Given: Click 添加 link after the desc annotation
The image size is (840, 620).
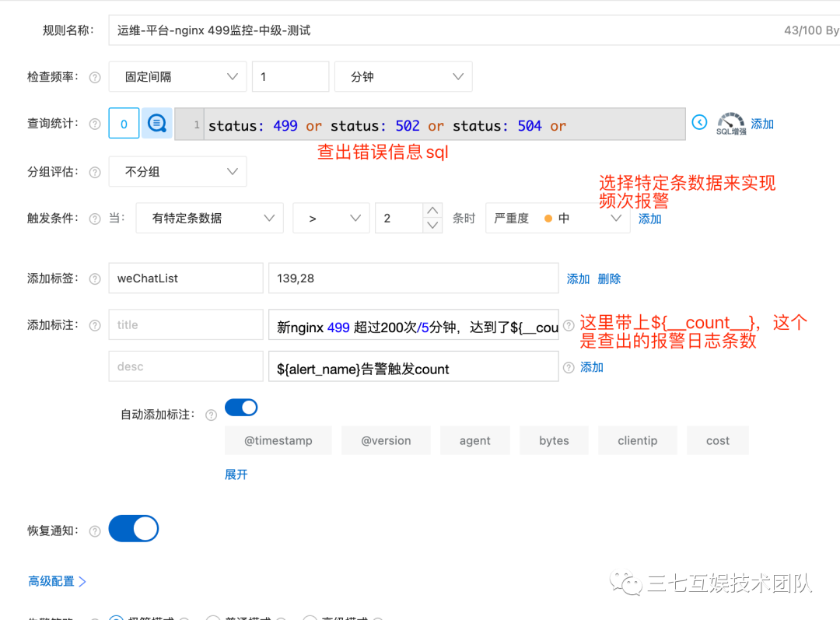Looking at the screenshot, I should click(x=592, y=367).
